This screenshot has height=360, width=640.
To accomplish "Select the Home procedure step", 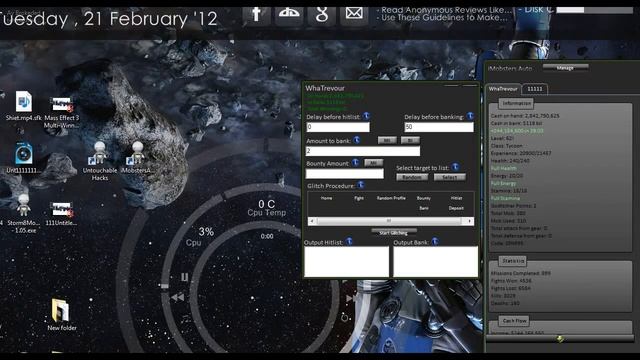I will [326, 198].
